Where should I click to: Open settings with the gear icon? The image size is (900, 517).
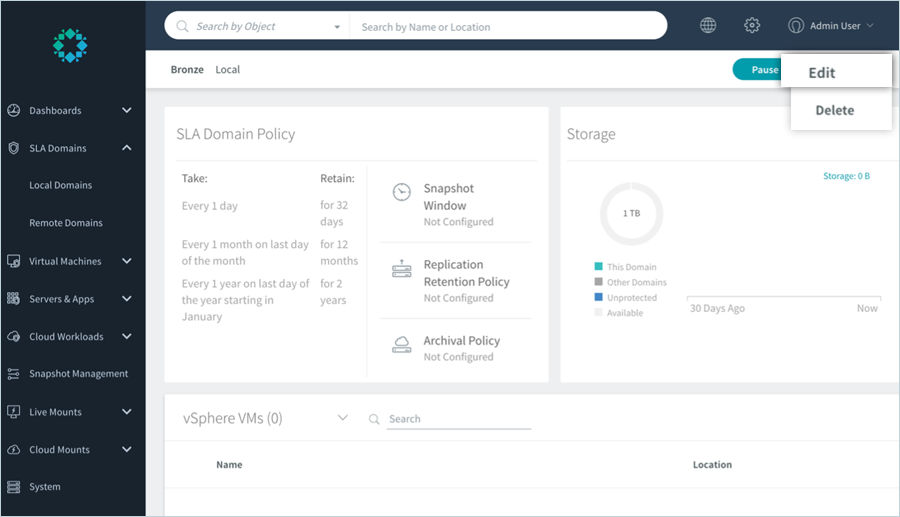tap(752, 25)
